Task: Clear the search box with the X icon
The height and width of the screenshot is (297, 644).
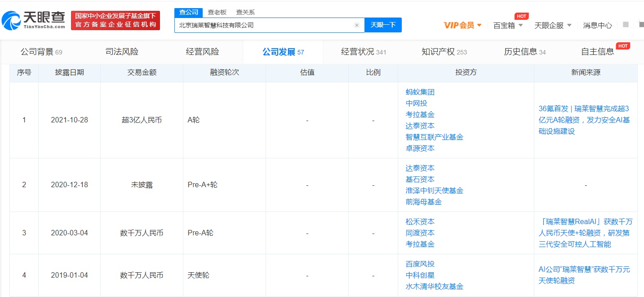Action: (357, 25)
